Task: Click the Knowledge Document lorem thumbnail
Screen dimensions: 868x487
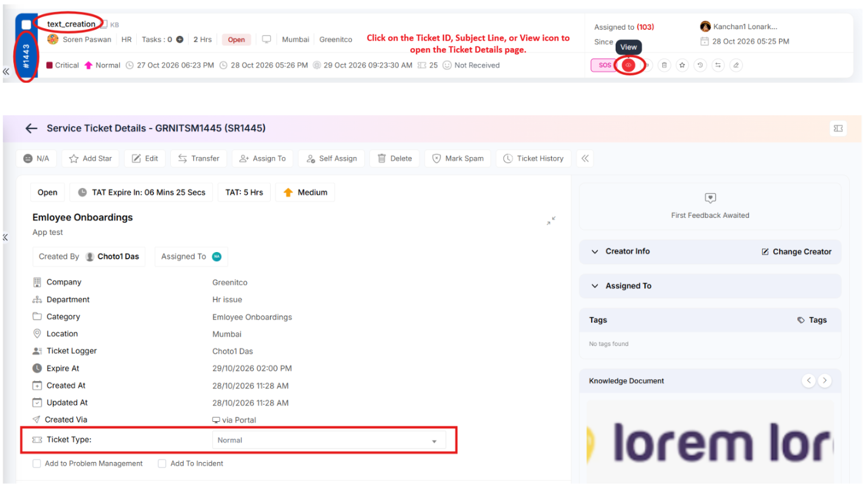Action: click(x=710, y=442)
